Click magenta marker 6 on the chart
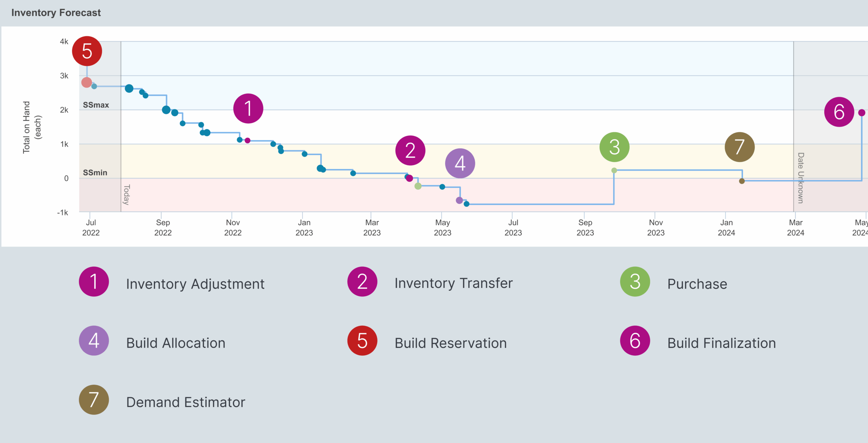This screenshot has width=868, height=443. coord(839,112)
